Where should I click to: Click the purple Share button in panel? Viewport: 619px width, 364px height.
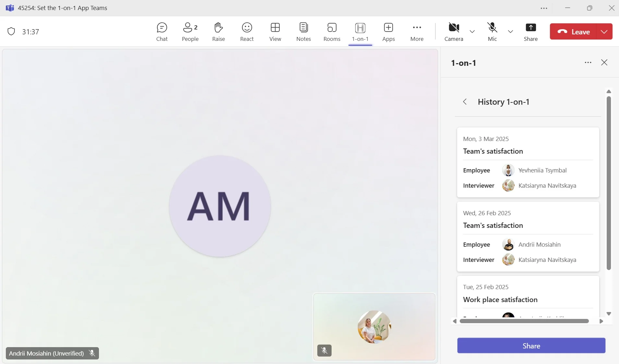[531, 346]
